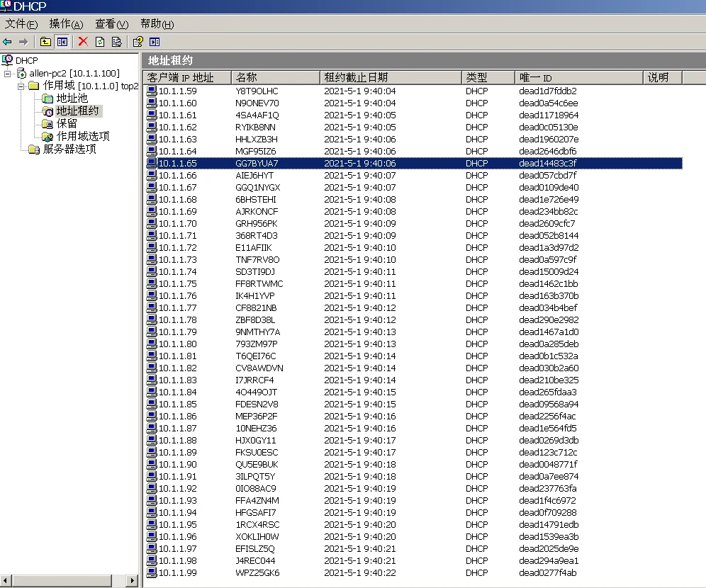Select the DHCP root node in tree
This screenshot has width=706, height=588.
[26, 60]
